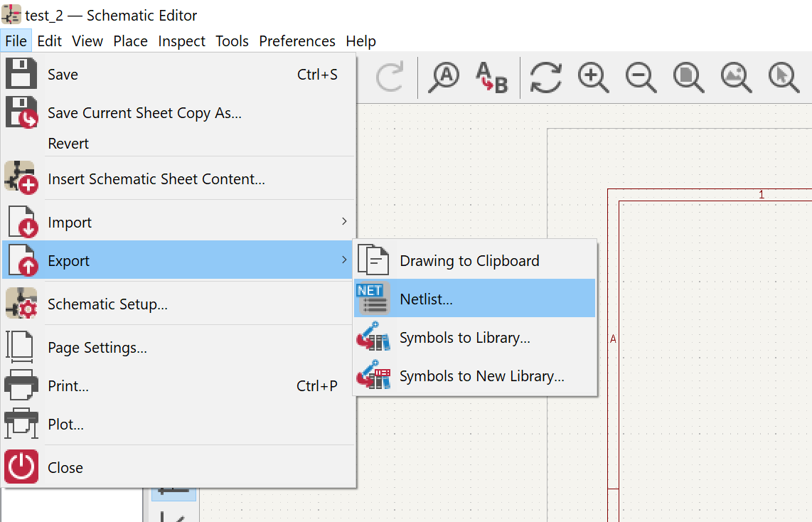Choose Print from the File menu
This screenshot has width=812, height=522.
point(178,385)
